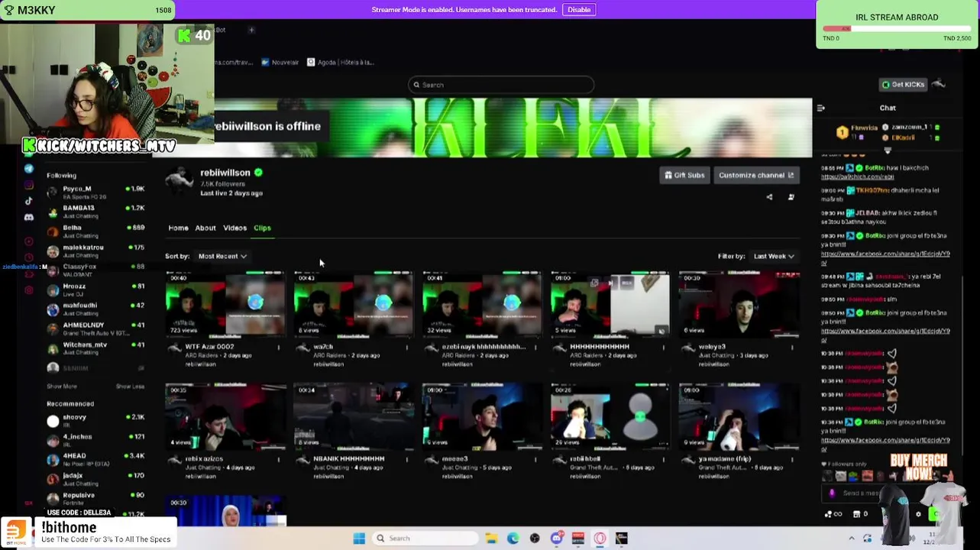
Task: Open the emote icon inside the message box
Action: [832, 493]
